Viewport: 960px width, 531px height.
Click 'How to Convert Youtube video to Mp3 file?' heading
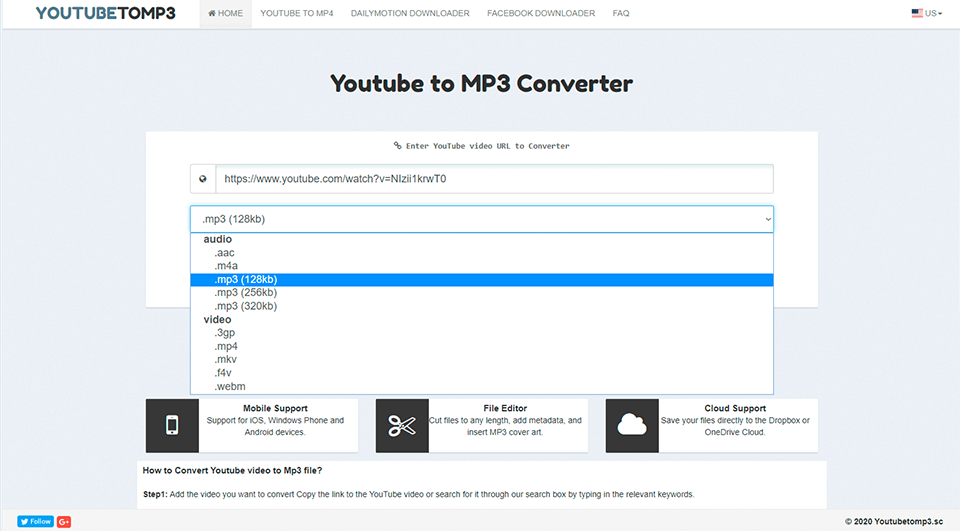(232, 470)
